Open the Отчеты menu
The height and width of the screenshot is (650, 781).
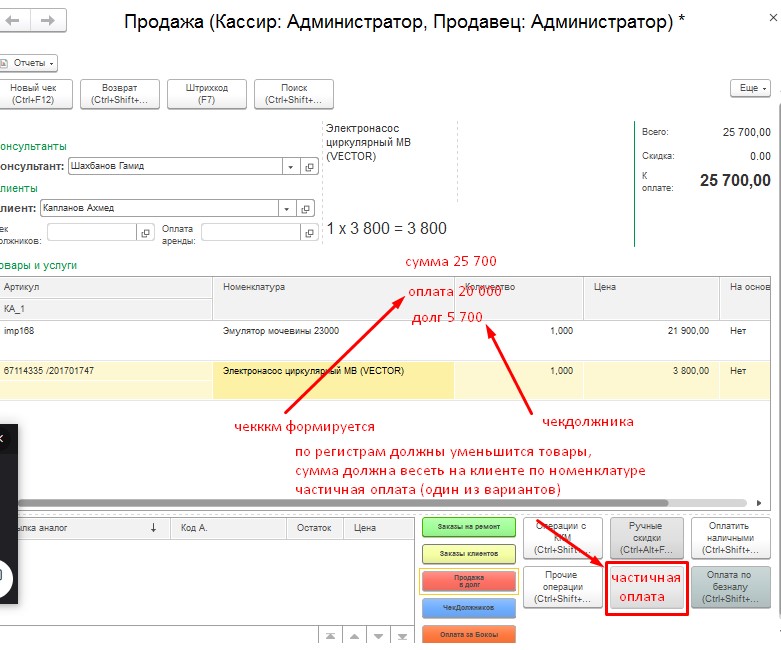[28, 63]
